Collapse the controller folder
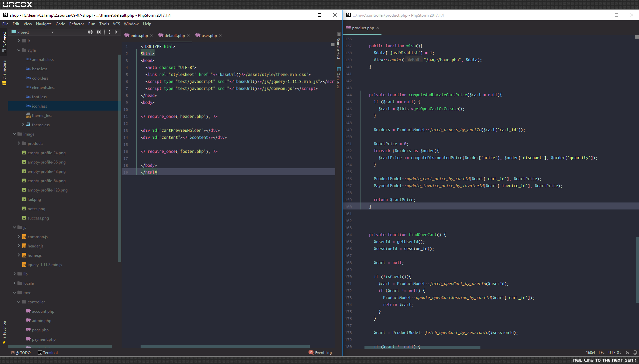 [19, 302]
